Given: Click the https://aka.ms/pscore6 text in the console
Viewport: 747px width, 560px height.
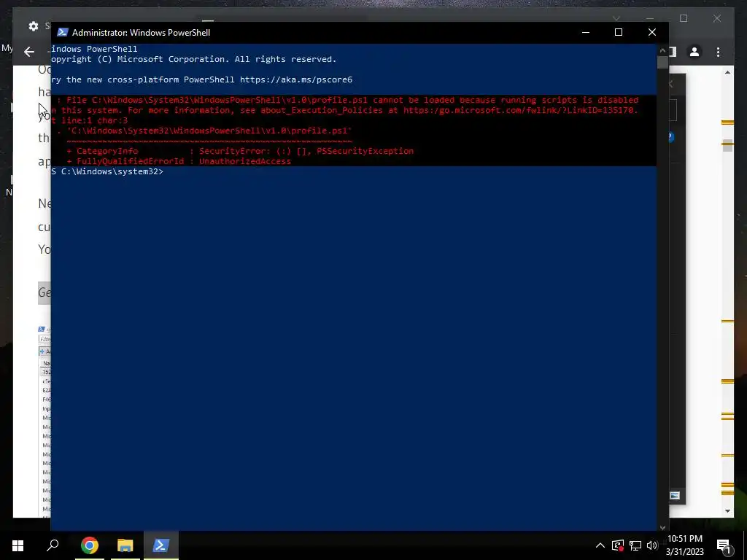Looking at the screenshot, I should click(x=296, y=79).
